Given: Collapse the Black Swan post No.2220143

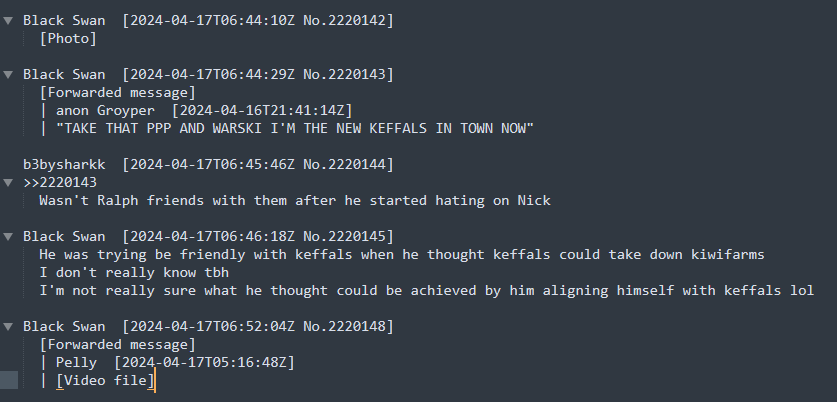Looking at the screenshot, I should point(8,74).
